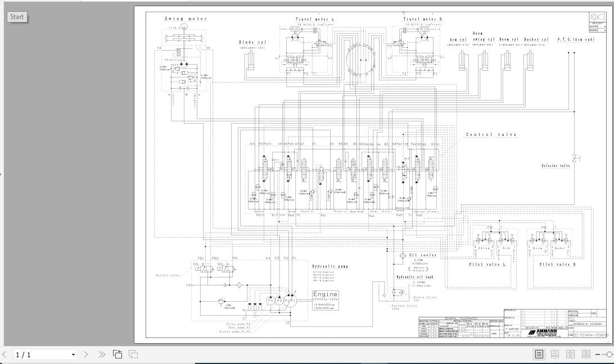Click the zoom slider handle

[x=610, y=354]
